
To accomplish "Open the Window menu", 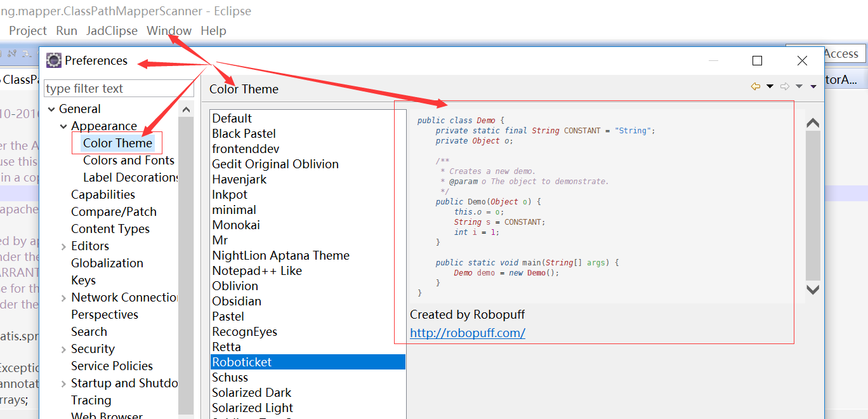I will (169, 30).
